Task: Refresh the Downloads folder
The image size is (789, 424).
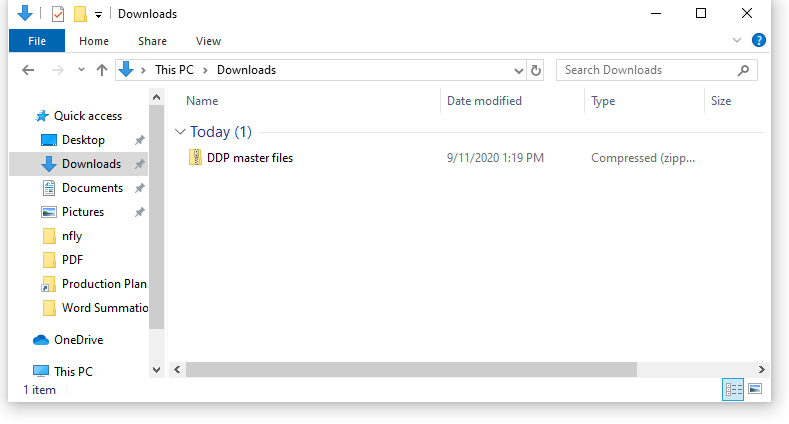Action: pos(536,70)
